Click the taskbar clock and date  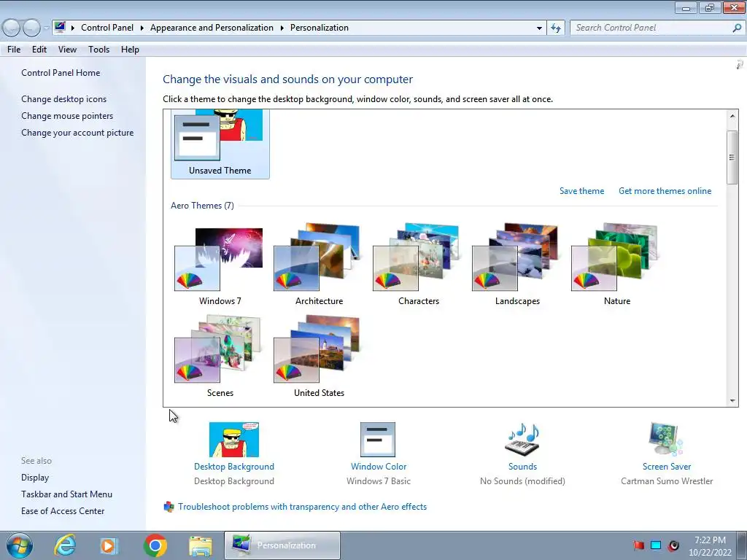(x=710, y=546)
